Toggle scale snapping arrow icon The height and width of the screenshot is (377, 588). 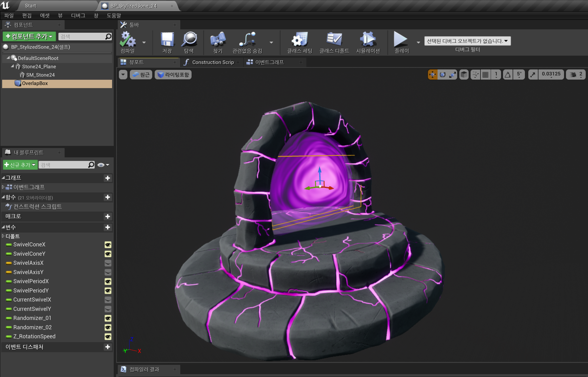click(x=533, y=74)
